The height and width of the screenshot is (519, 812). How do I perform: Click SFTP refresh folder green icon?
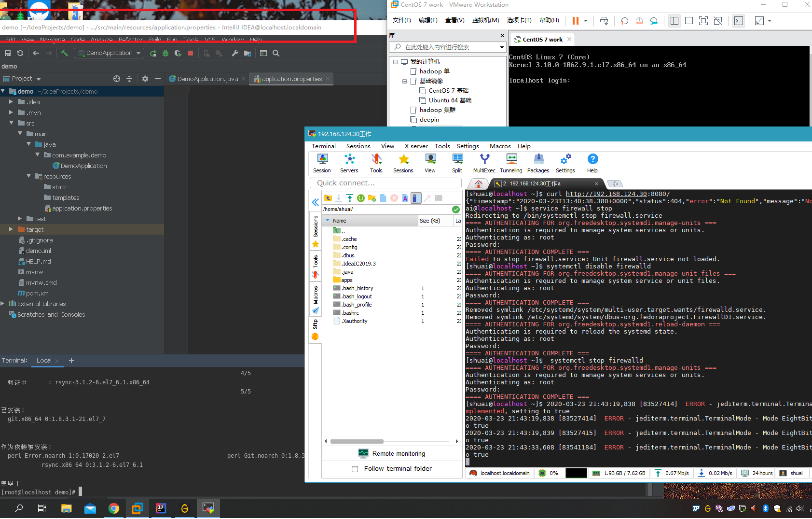[361, 198]
